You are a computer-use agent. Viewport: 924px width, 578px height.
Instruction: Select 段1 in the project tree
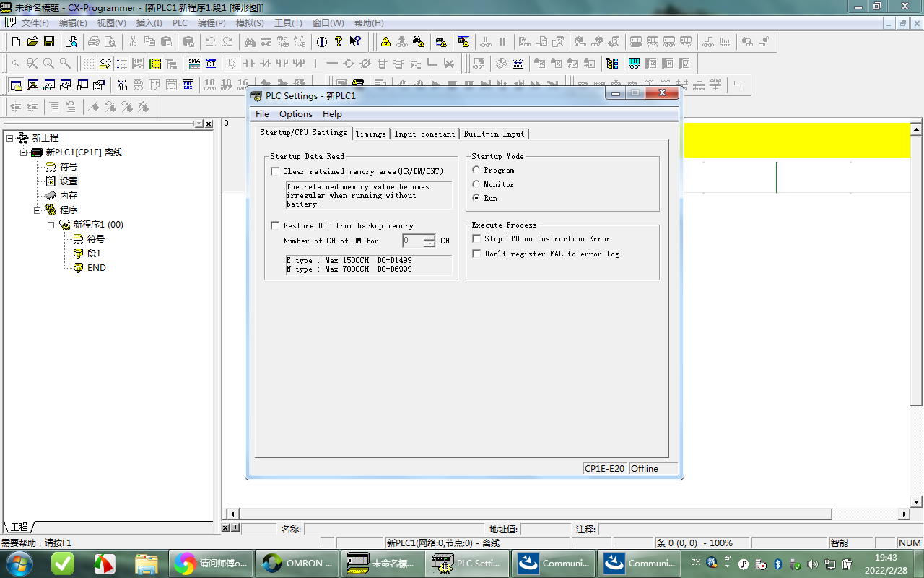[94, 254]
